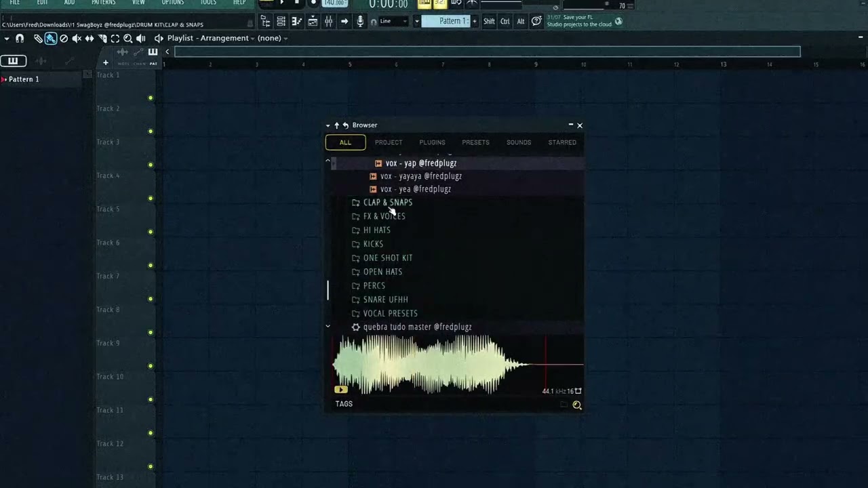Toggle the Ctrl key button
868x488 pixels.
[x=505, y=21]
